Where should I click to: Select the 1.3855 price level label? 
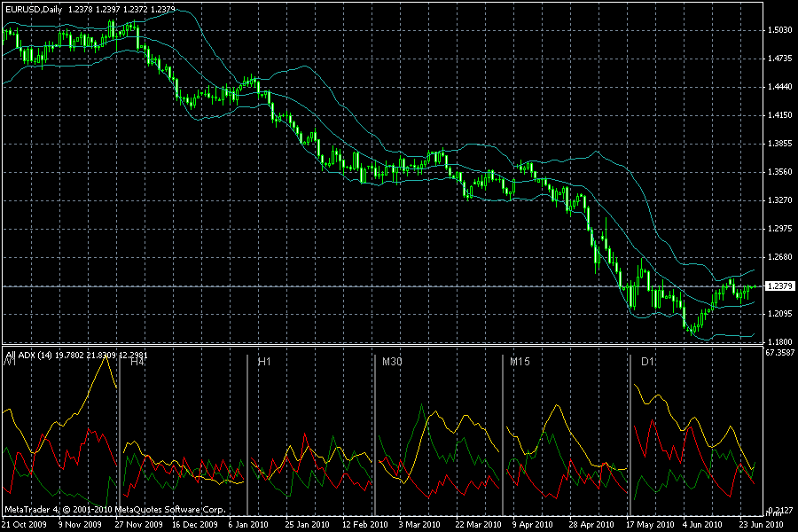[779, 144]
